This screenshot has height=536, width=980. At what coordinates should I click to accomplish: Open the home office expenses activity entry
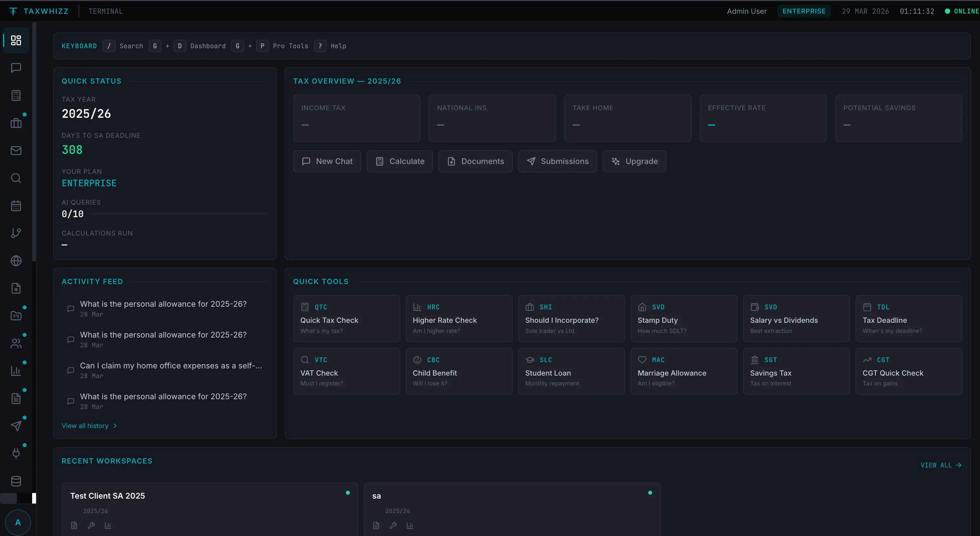point(165,370)
